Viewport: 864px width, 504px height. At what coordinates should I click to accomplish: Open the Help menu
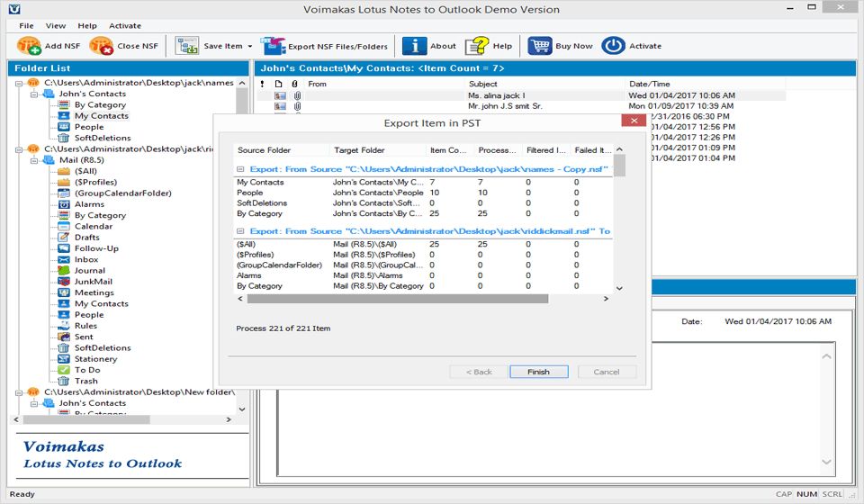click(x=87, y=25)
